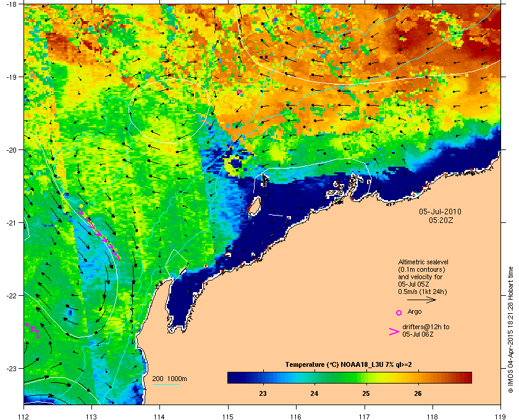Screen dimensions: 519x420
Task: Click the magenta drifters arrowhead in the legend
Action: click(394, 332)
